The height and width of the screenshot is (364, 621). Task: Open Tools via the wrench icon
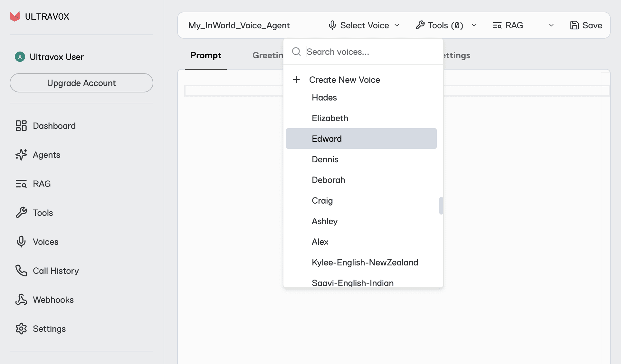click(21, 213)
